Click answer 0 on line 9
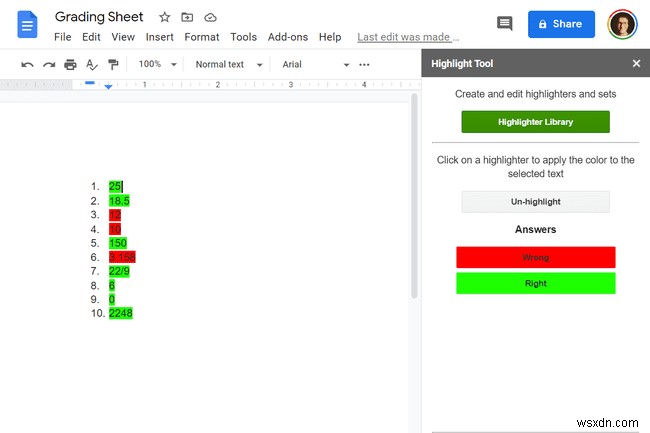The height and width of the screenshot is (433, 650). click(112, 299)
